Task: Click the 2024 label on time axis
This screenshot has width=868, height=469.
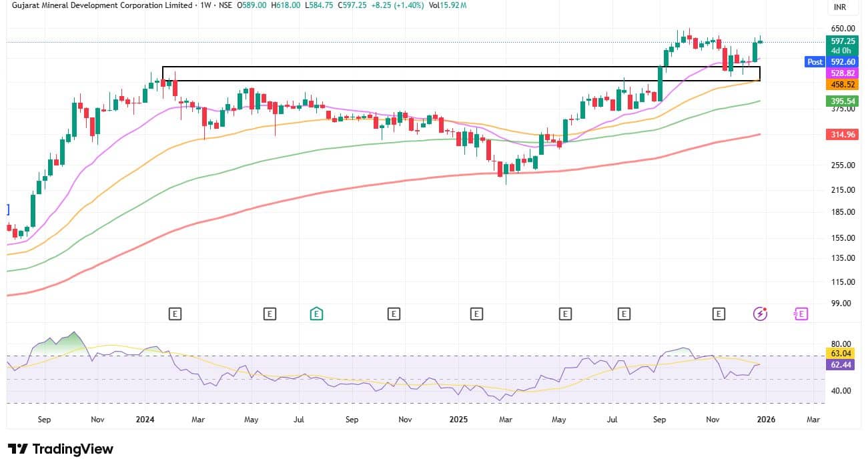Action: pos(145,420)
